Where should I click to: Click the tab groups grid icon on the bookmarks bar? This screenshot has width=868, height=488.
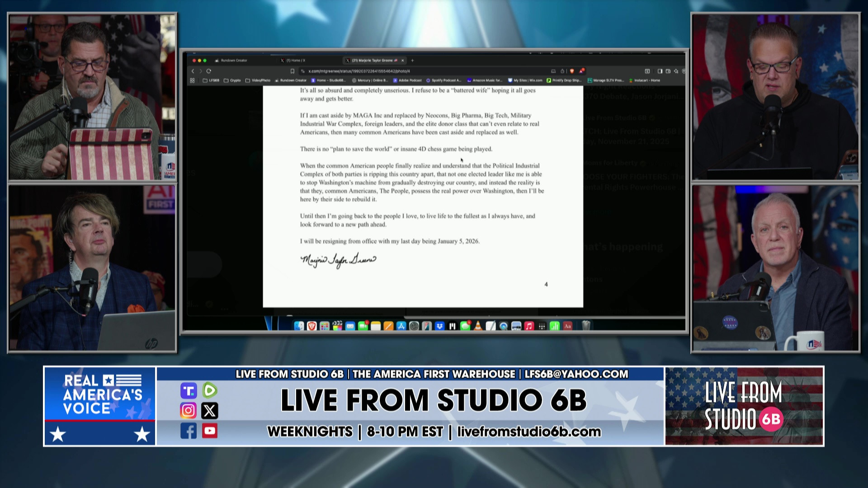(193, 80)
